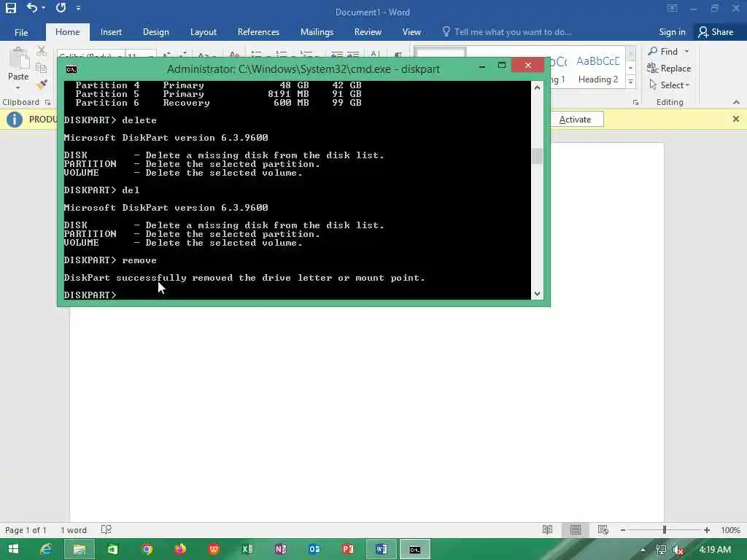Screen dimensions: 747x560
Task: Open File Explorer from taskbar
Action: click(x=79, y=549)
